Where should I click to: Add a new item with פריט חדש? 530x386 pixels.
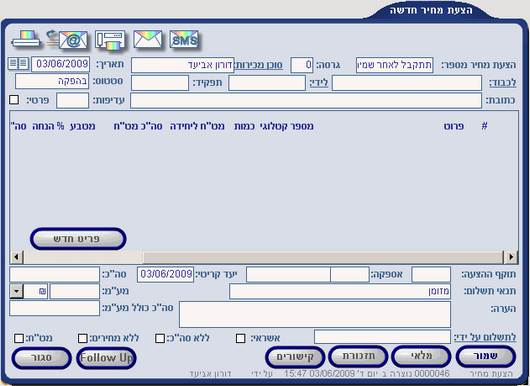[78, 239]
